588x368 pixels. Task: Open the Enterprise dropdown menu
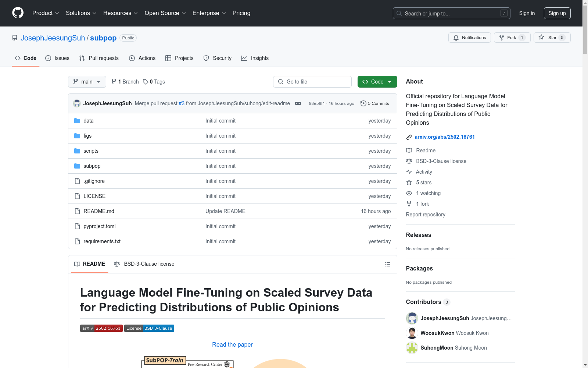click(209, 13)
